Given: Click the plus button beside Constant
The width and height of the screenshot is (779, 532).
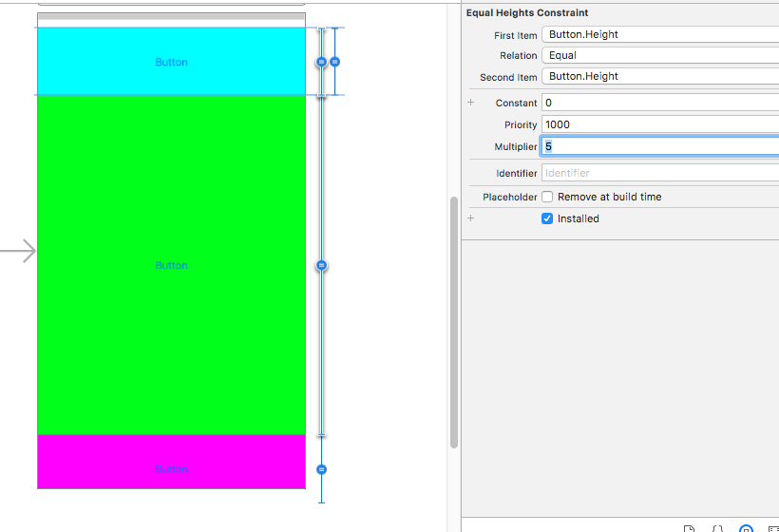Looking at the screenshot, I should [470, 103].
